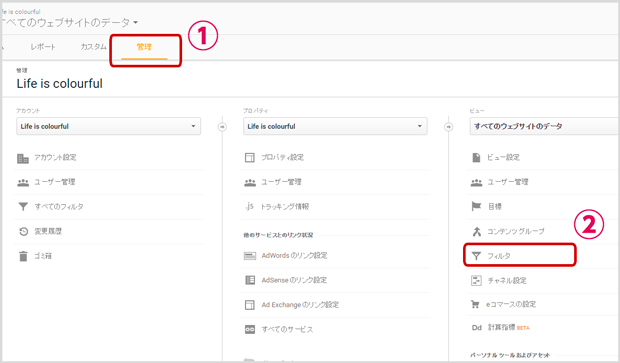Open the 管理 tab
The width and height of the screenshot is (620, 363).
pos(144,47)
